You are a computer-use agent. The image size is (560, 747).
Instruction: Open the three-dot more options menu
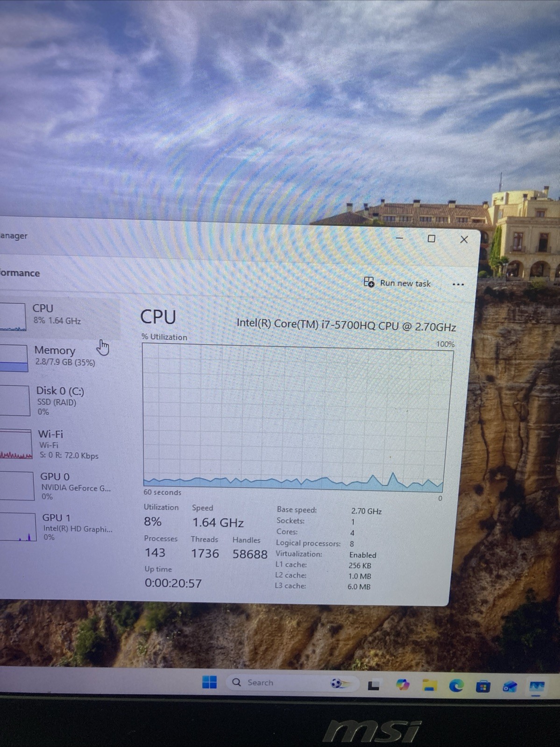coord(458,284)
